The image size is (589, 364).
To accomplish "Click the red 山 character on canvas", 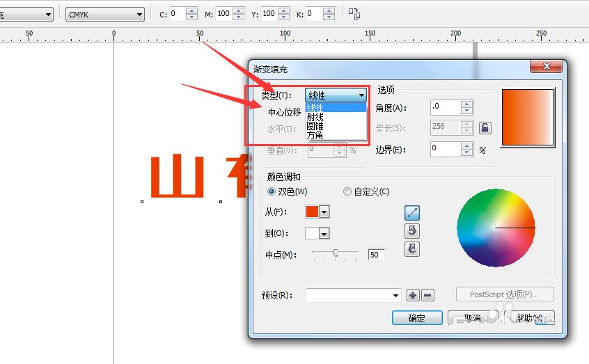I will [178, 177].
